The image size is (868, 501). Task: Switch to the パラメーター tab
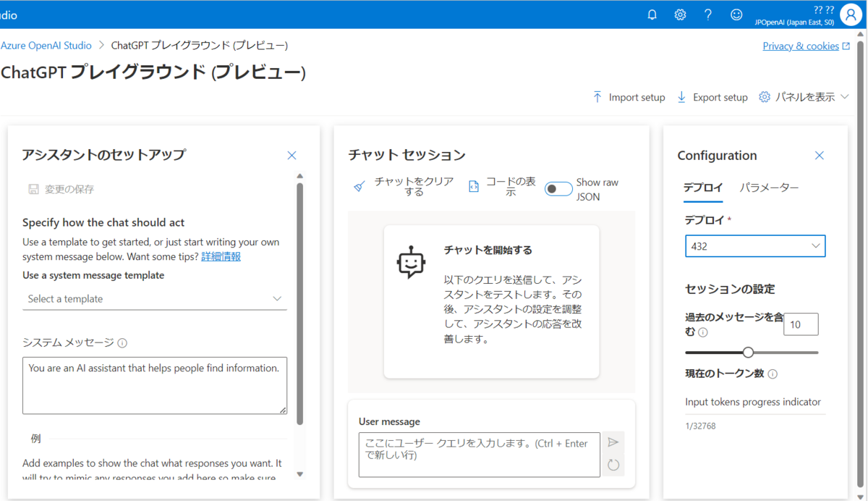point(769,188)
